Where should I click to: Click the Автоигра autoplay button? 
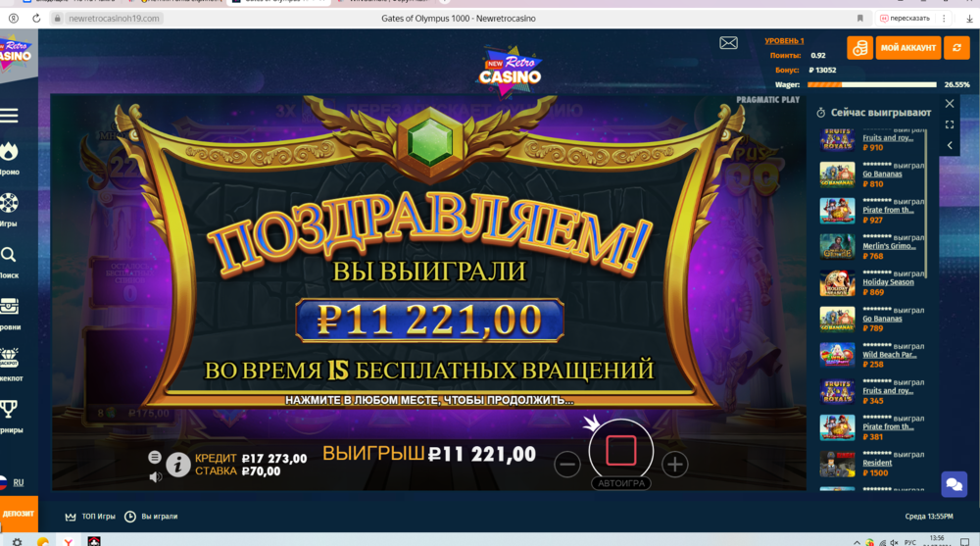pos(620,483)
